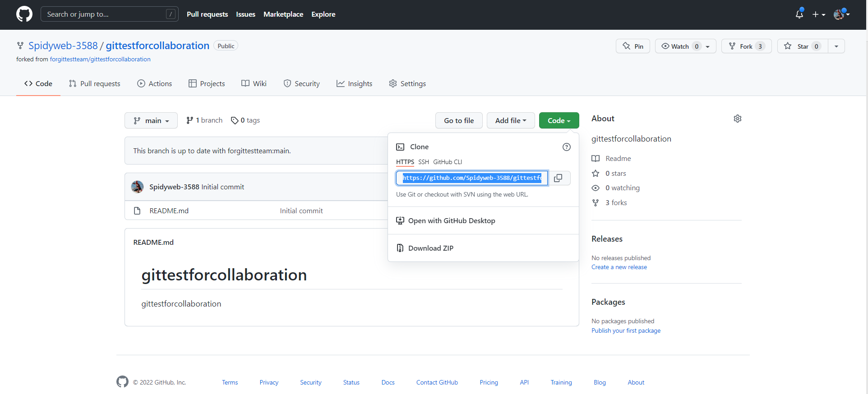Switch to the Pull requests repository tab

click(95, 83)
